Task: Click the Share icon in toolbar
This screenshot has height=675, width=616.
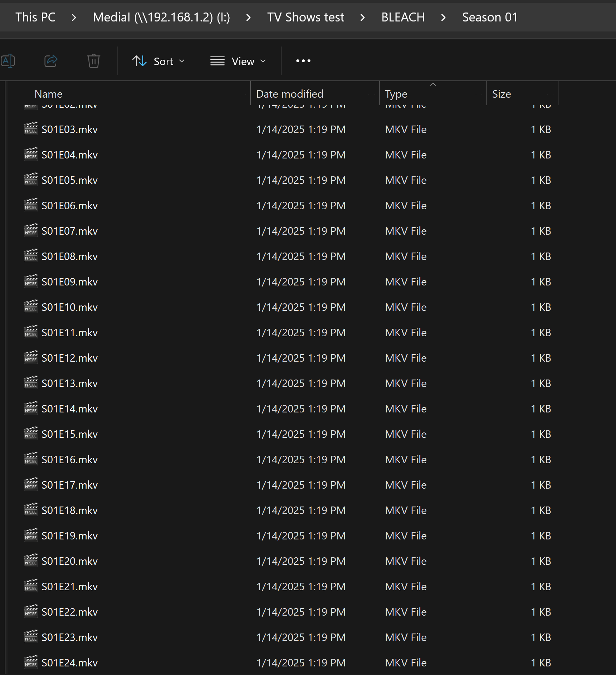Action: (x=51, y=61)
